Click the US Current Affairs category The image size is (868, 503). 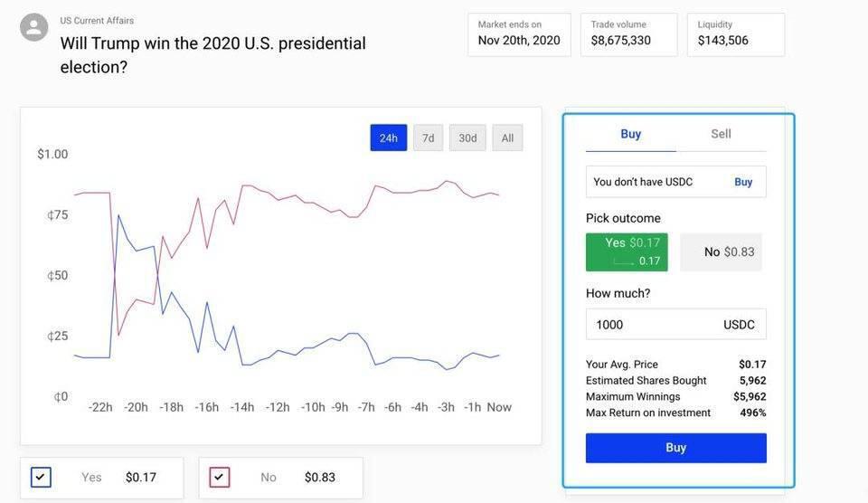[x=97, y=21]
